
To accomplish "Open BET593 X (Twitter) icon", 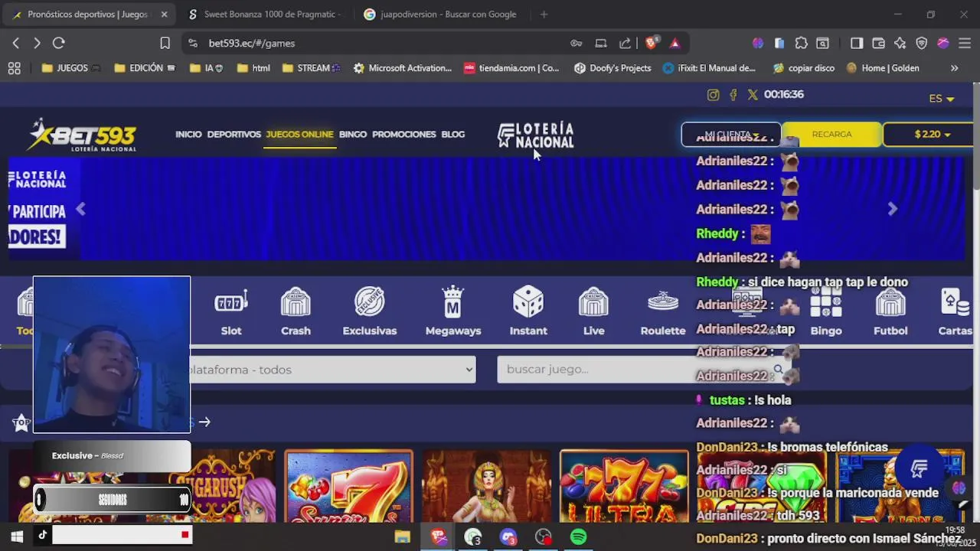I will (753, 95).
